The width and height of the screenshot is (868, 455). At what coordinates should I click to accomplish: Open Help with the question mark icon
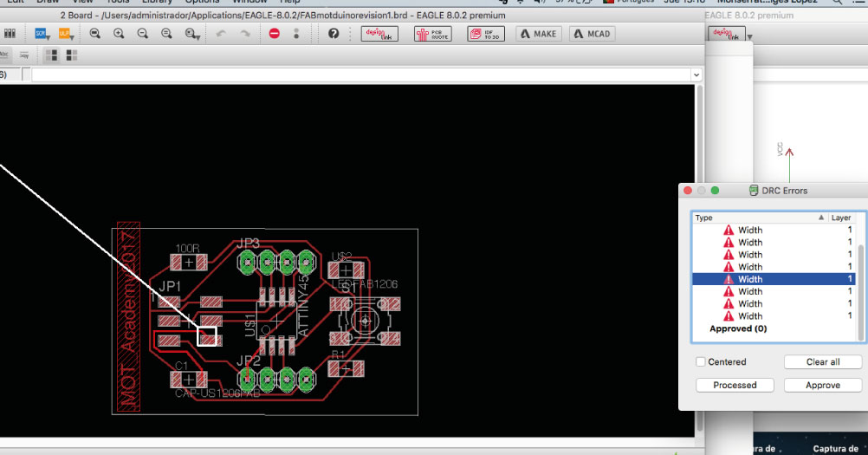(334, 34)
